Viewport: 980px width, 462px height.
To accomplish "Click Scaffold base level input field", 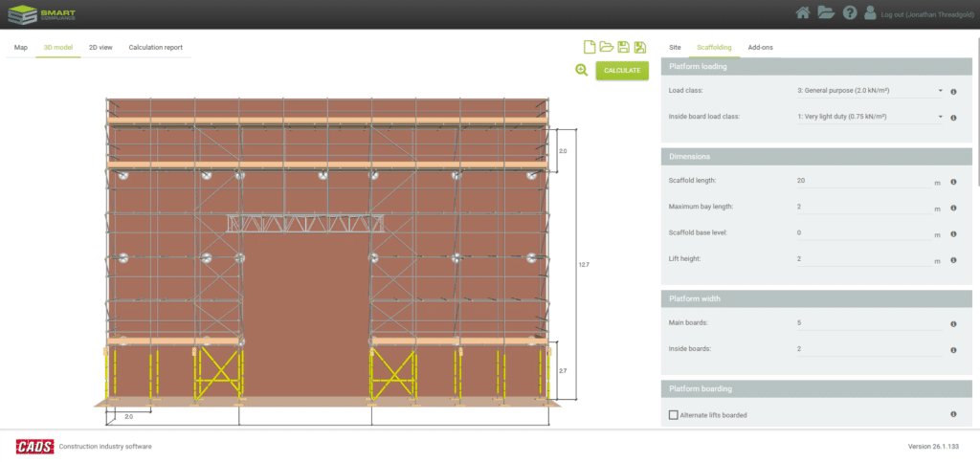I will tap(863, 232).
